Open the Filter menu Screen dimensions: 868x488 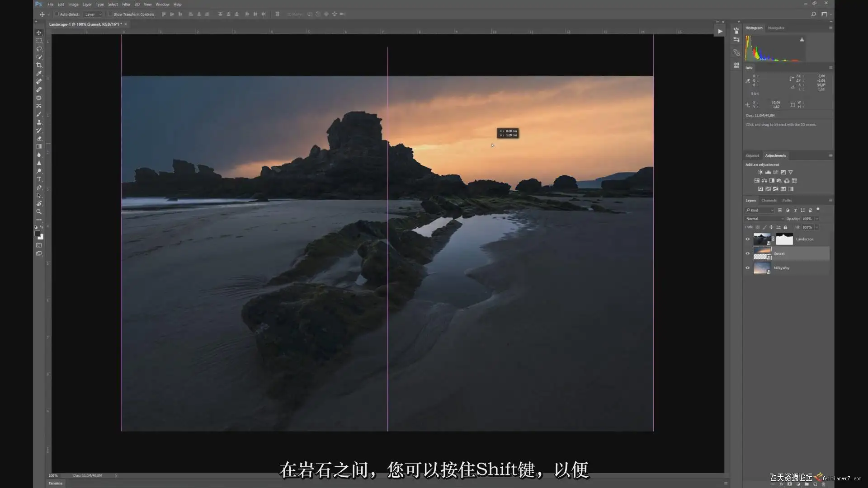click(x=126, y=5)
